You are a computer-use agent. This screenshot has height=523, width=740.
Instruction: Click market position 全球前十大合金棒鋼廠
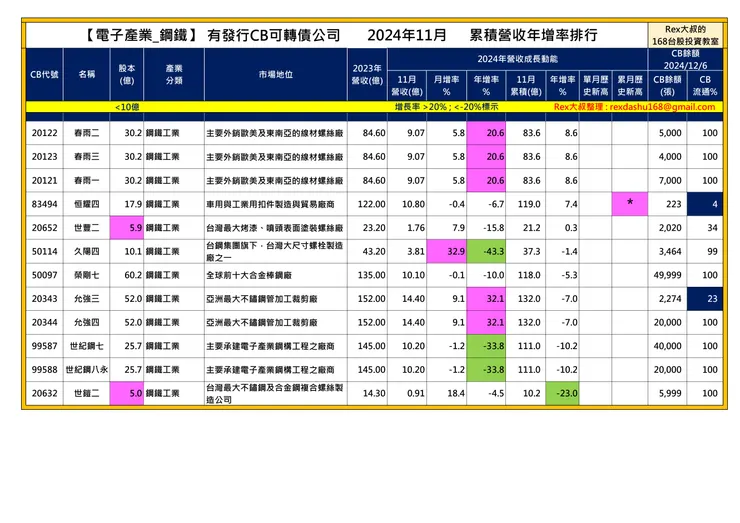click(249, 275)
